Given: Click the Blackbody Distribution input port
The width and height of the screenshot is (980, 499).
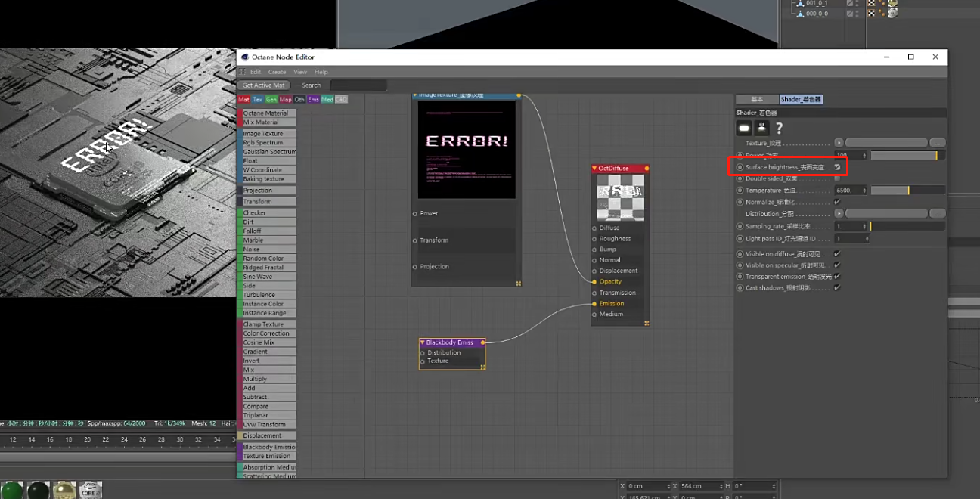Looking at the screenshot, I should [423, 353].
